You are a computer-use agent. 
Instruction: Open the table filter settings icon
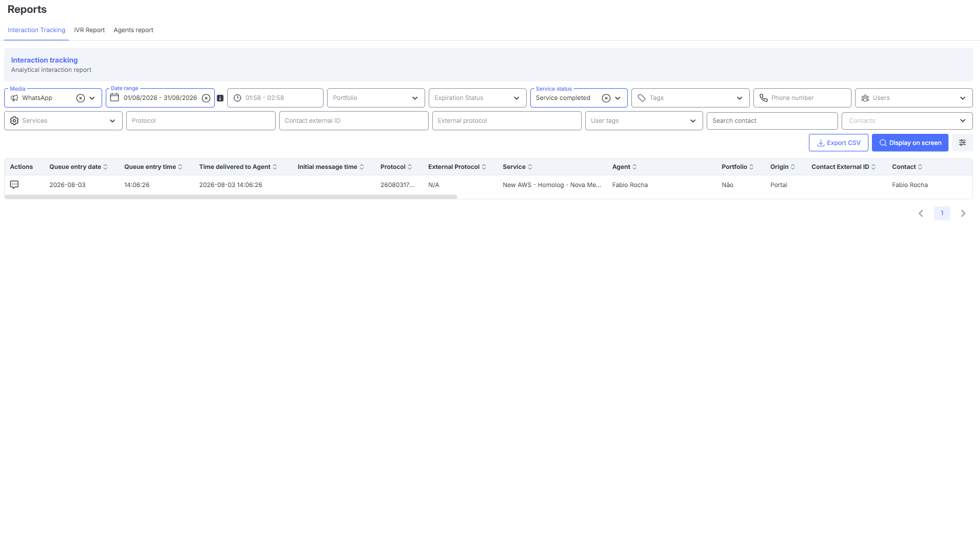tap(962, 143)
